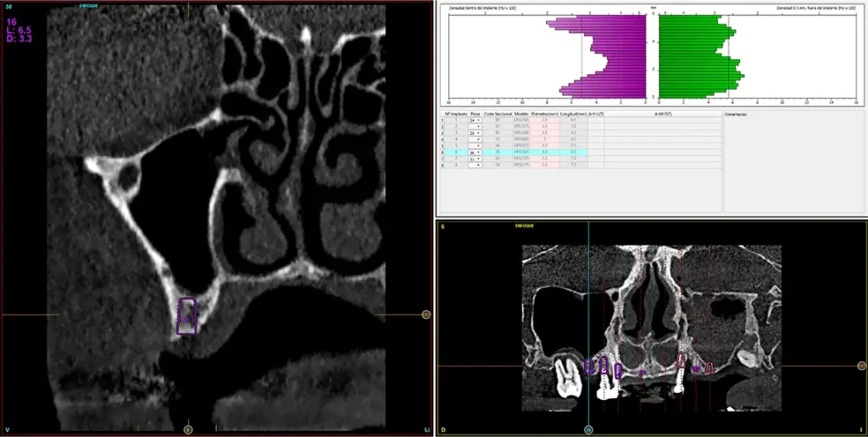Select row header 8 in the implant table
This screenshot has width=868, height=437.
pos(441,164)
